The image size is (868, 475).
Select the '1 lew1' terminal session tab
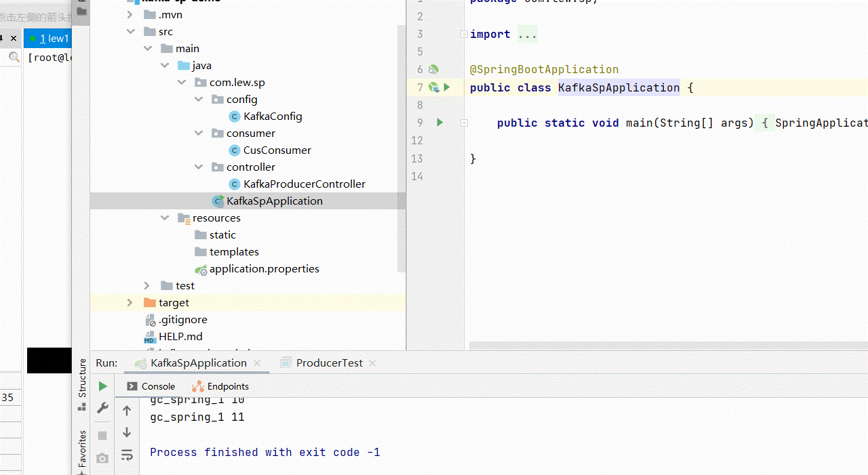[x=47, y=39]
